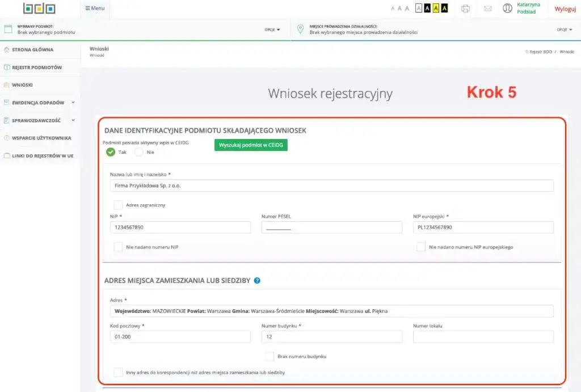Click the selected entity window icon
This screenshot has width=581, height=392.
tap(8, 29)
